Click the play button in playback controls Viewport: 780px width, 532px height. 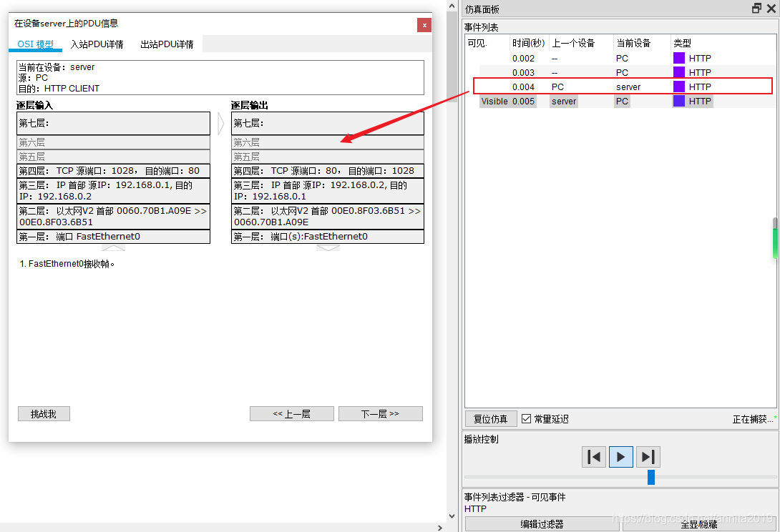tap(621, 456)
